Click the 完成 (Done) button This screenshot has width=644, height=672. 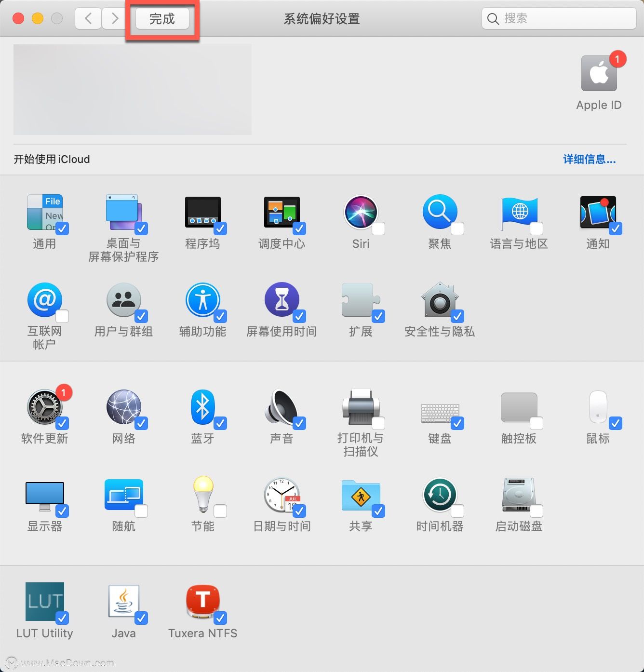162,19
